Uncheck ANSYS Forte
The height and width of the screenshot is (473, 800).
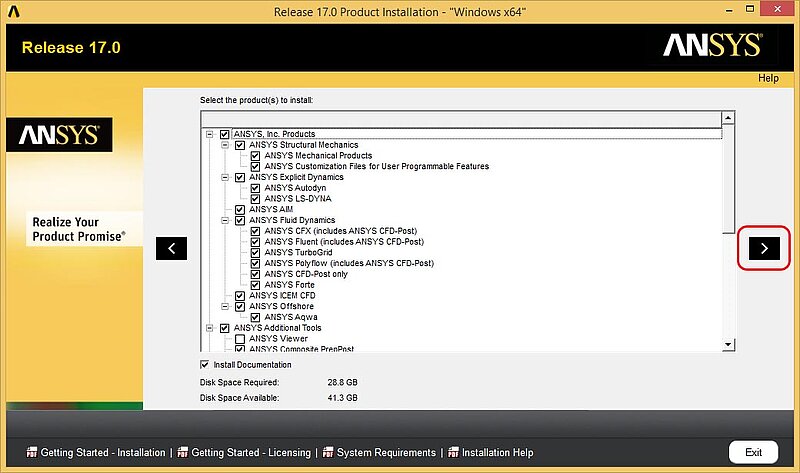point(255,285)
